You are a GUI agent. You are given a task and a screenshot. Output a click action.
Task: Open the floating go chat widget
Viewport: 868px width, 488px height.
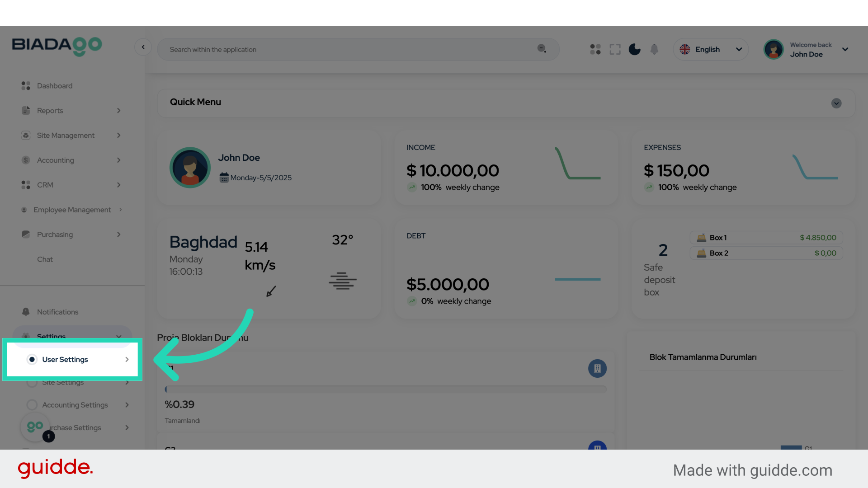pyautogui.click(x=35, y=427)
